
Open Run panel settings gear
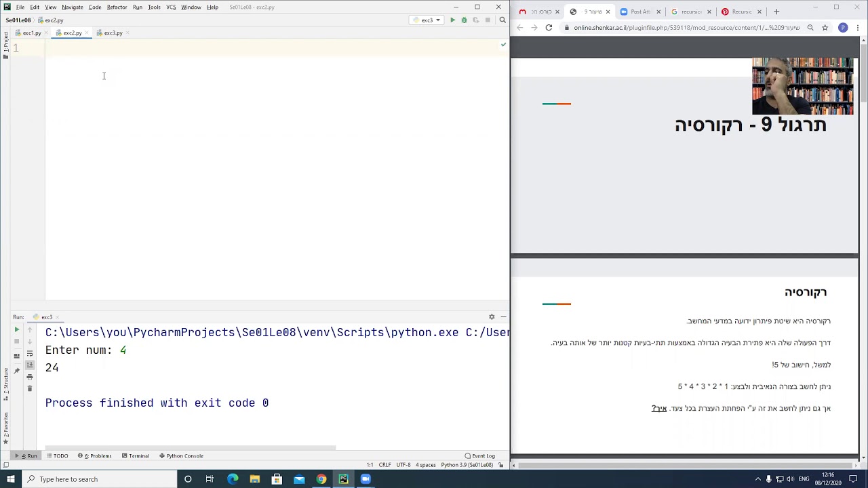click(492, 317)
